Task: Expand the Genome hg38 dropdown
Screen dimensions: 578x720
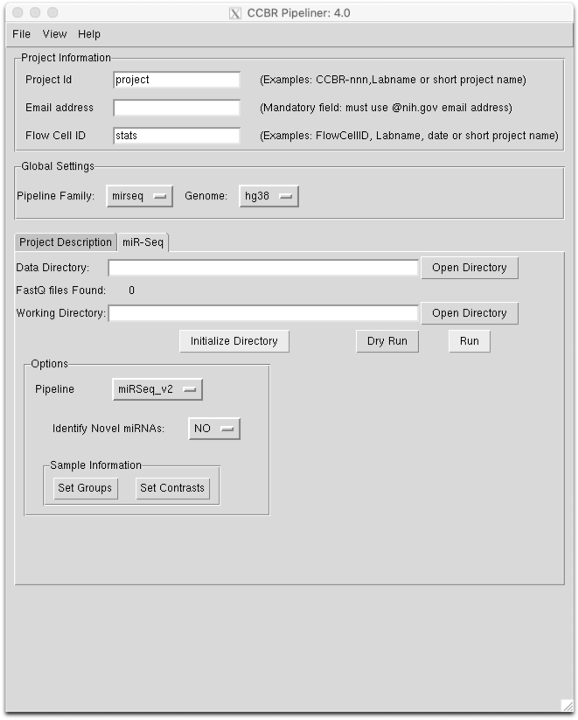Action: coord(269,196)
